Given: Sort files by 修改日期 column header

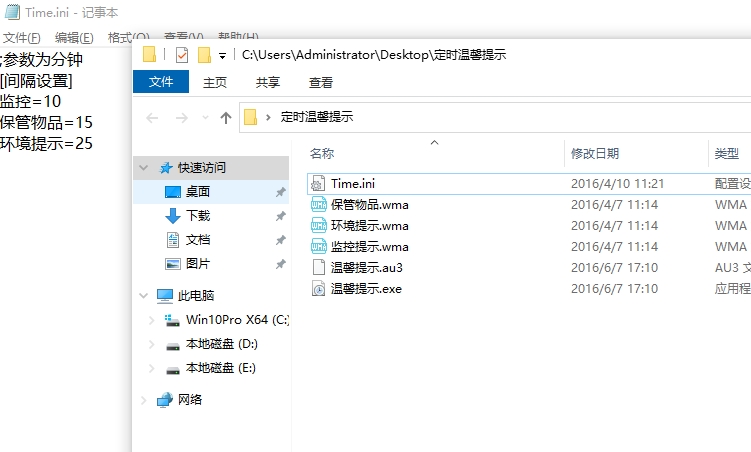Looking at the screenshot, I should click(595, 153).
